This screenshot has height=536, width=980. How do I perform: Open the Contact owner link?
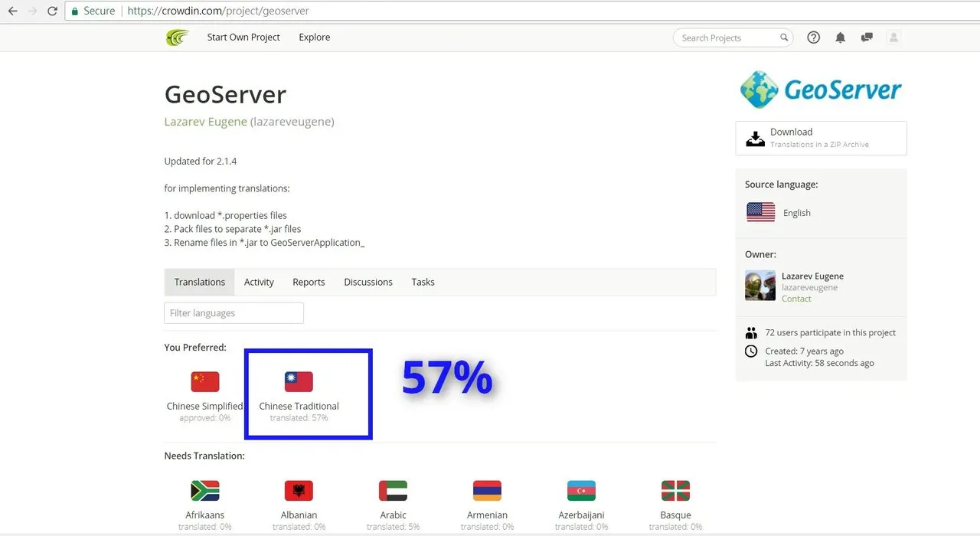pyautogui.click(x=796, y=299)
